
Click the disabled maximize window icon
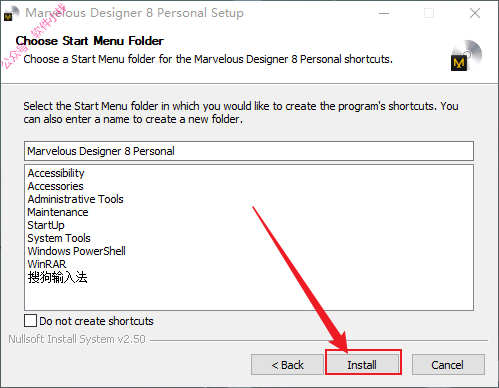point(429,13)
